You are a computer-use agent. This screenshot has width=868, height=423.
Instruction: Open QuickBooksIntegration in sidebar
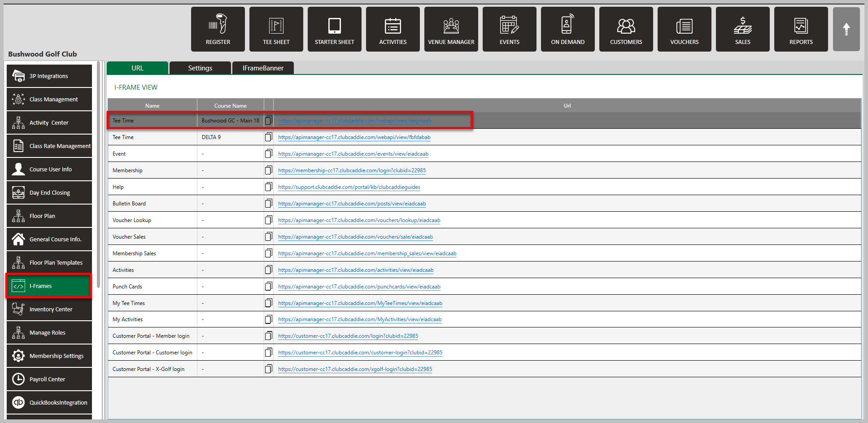tap(49, 402)
